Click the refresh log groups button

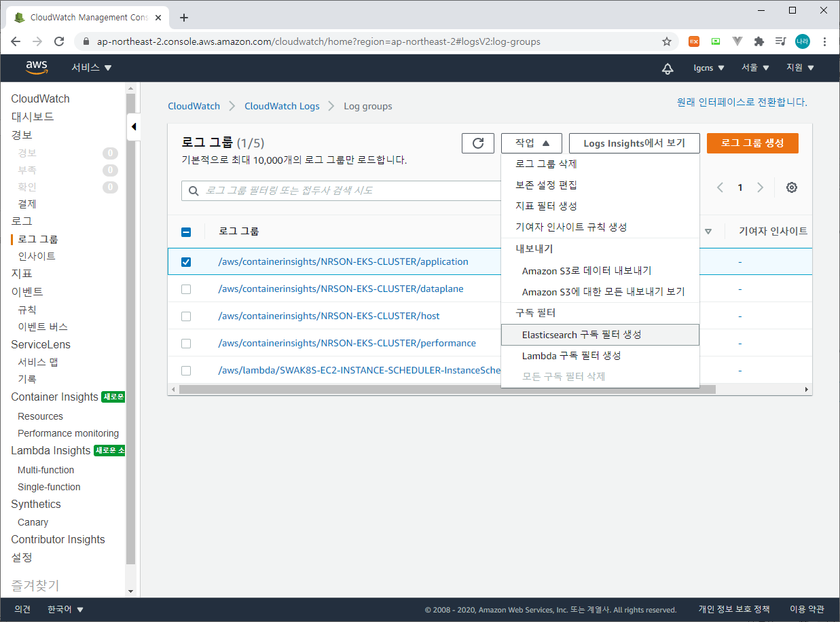click(x=478, y=143)
